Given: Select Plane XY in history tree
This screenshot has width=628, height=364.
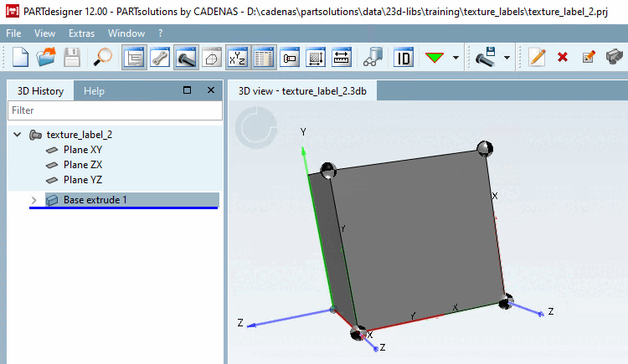Looking at the screenshot, I should click(83, 150).
